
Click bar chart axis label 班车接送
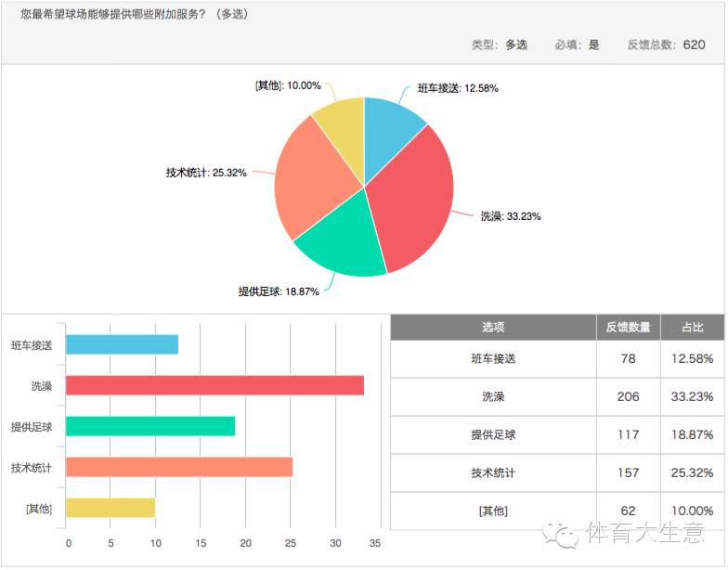32,345
